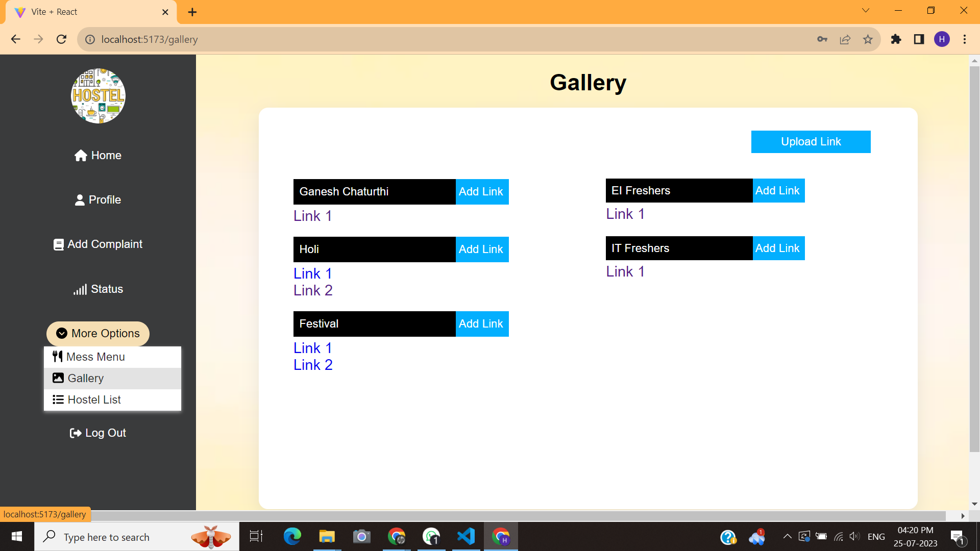Open the browser Extensions puzzle icon
This screenshot has height=551, width=980.
(896, 39)
